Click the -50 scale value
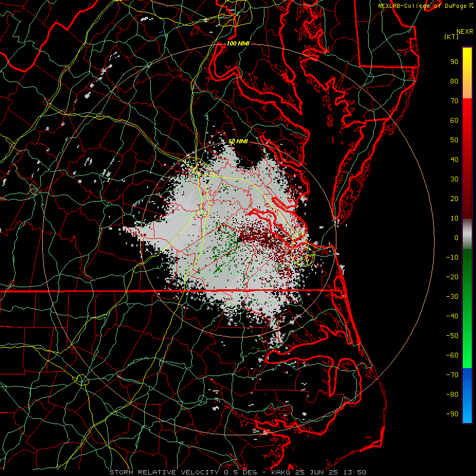 coord(452,336)
